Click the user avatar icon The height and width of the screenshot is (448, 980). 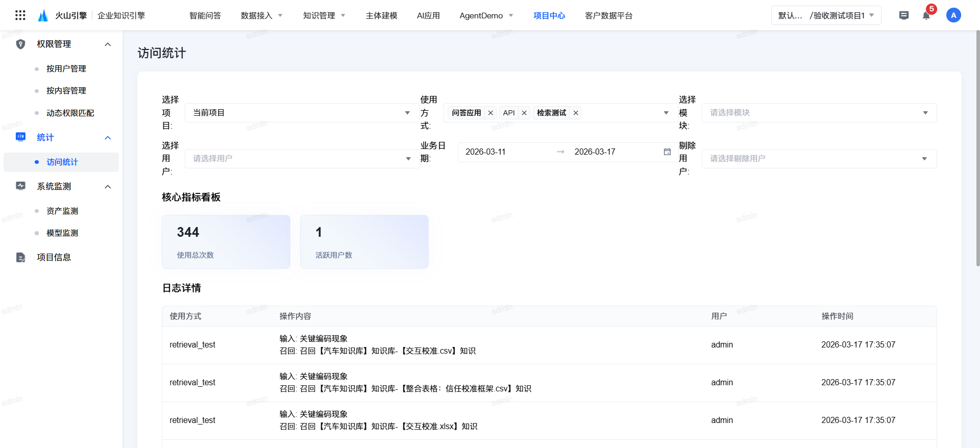click(953, 15)
